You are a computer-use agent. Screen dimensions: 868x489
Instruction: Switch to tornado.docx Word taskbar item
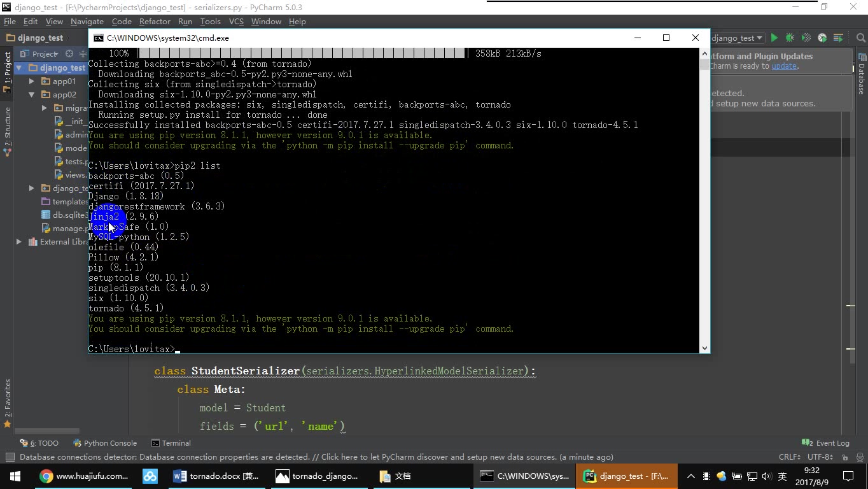(216, 476)
